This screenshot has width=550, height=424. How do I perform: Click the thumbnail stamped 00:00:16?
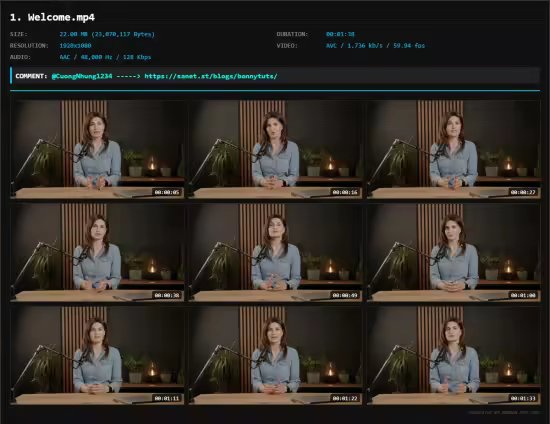tap(275, 149)
